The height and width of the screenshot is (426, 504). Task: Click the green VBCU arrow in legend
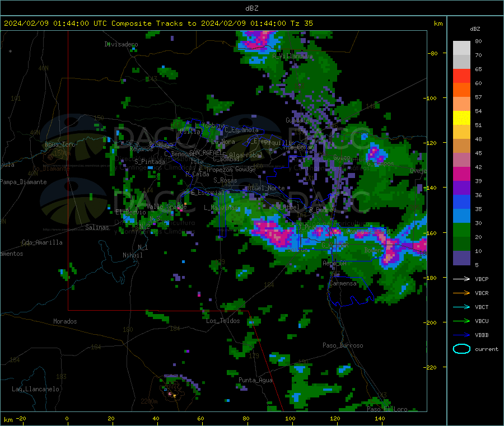(461, 321)
